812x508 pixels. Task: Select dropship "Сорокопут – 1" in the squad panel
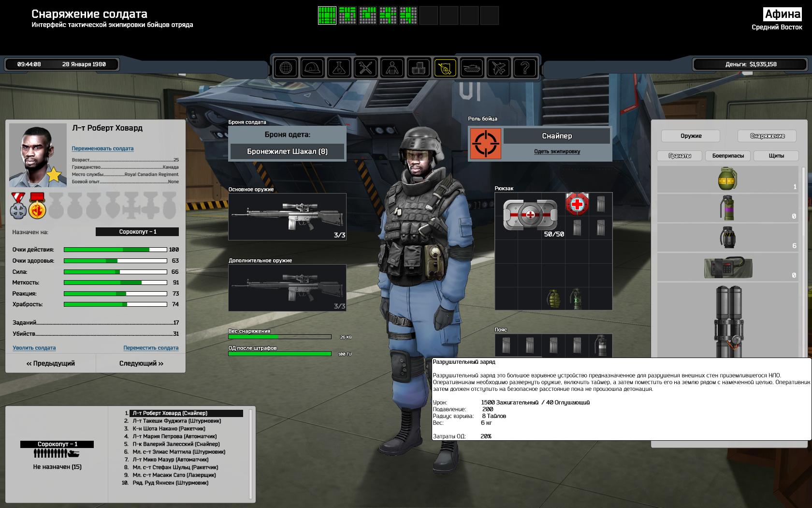(57, 444)
